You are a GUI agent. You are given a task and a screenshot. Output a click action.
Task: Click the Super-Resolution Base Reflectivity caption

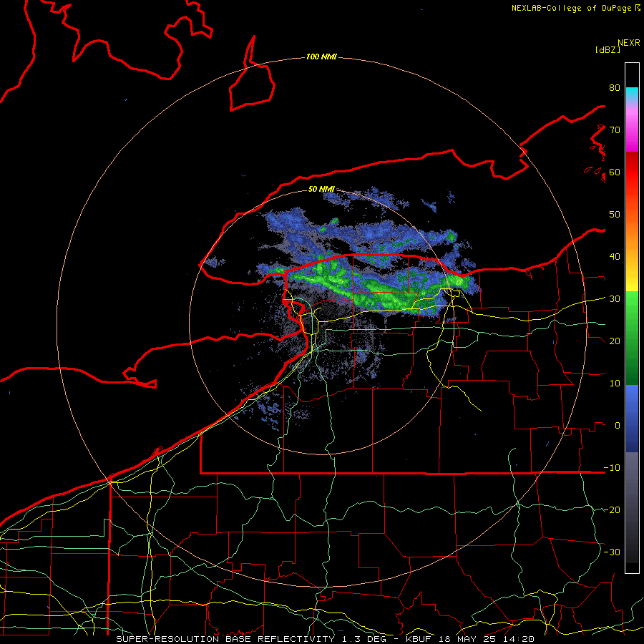tap(326, 639)
